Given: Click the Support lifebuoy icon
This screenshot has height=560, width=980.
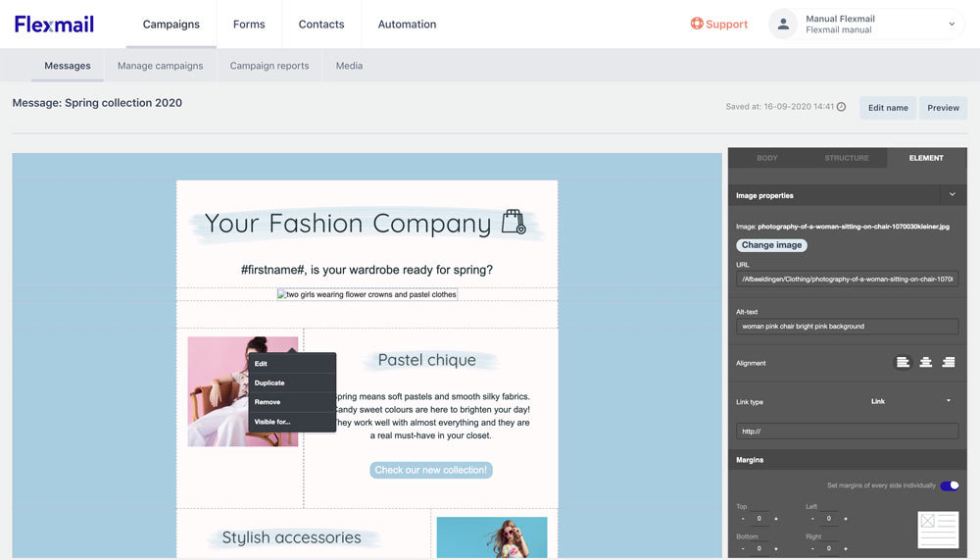Looking at the screenshot, I should point(697,25).
